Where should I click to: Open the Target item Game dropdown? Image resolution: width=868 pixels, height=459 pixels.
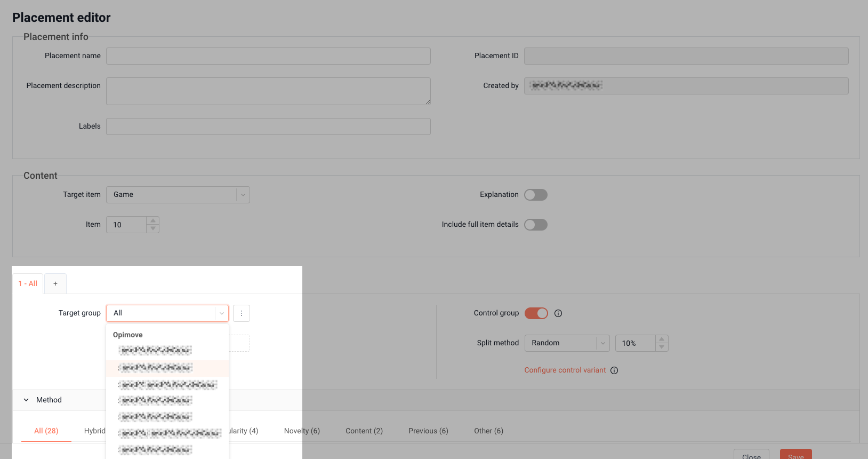pos(178,195)
